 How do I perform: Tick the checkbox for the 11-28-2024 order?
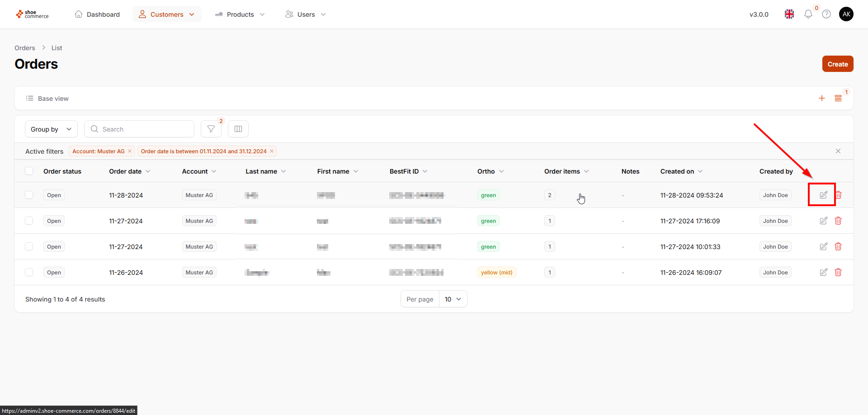pyautogui.click(x=29, y=195)
